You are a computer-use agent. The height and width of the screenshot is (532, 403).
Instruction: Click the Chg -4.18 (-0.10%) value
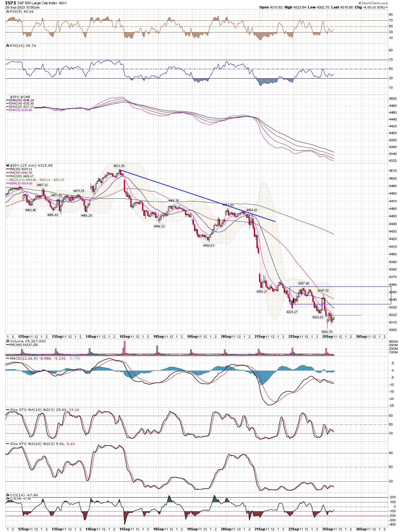tap(370, 7)
